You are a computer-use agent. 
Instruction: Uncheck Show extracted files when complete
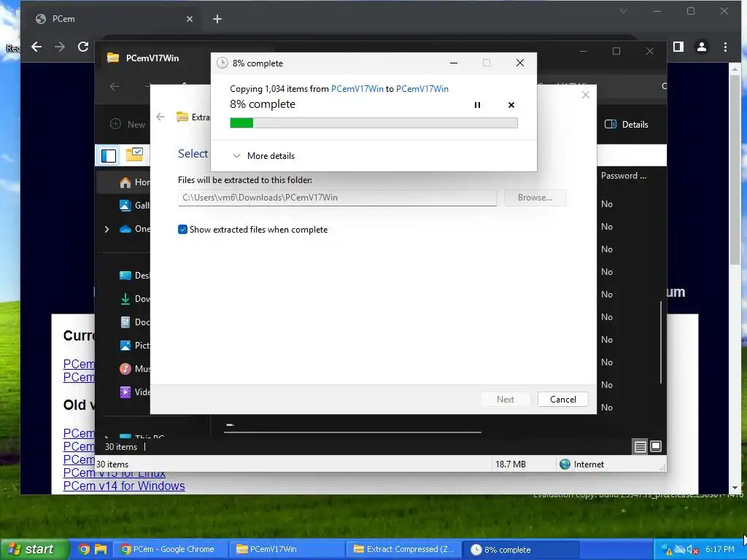point(182,230)
